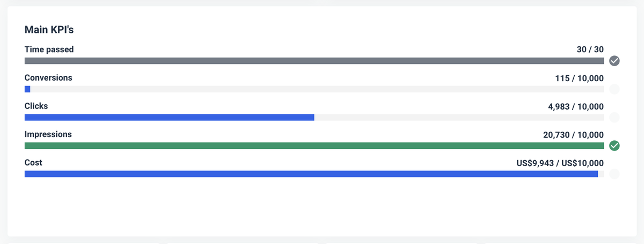Click the 30 / 30 time value

[590, 49]
